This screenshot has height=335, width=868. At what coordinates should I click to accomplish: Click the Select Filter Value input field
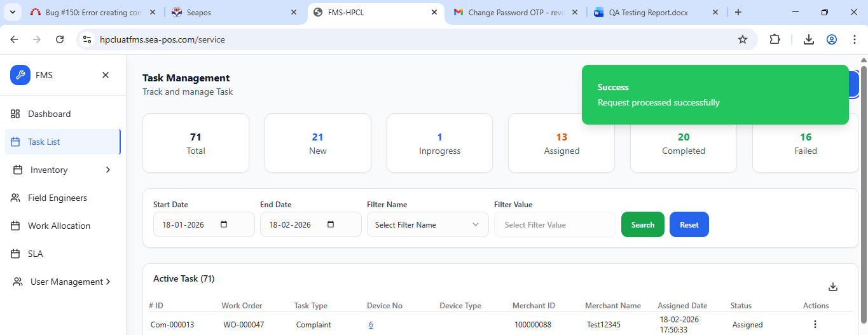(555, 224)
